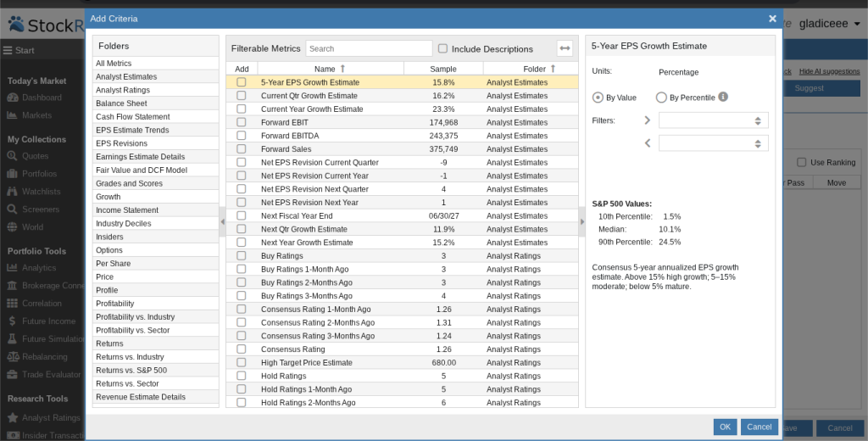Click the Screeners magnifier icon in sidebar

tap(12, 209)
